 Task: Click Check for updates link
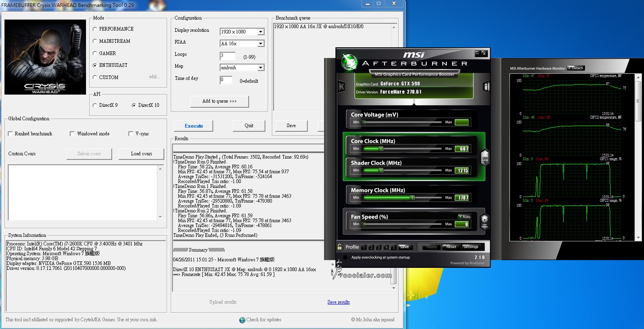pos(264,320)
